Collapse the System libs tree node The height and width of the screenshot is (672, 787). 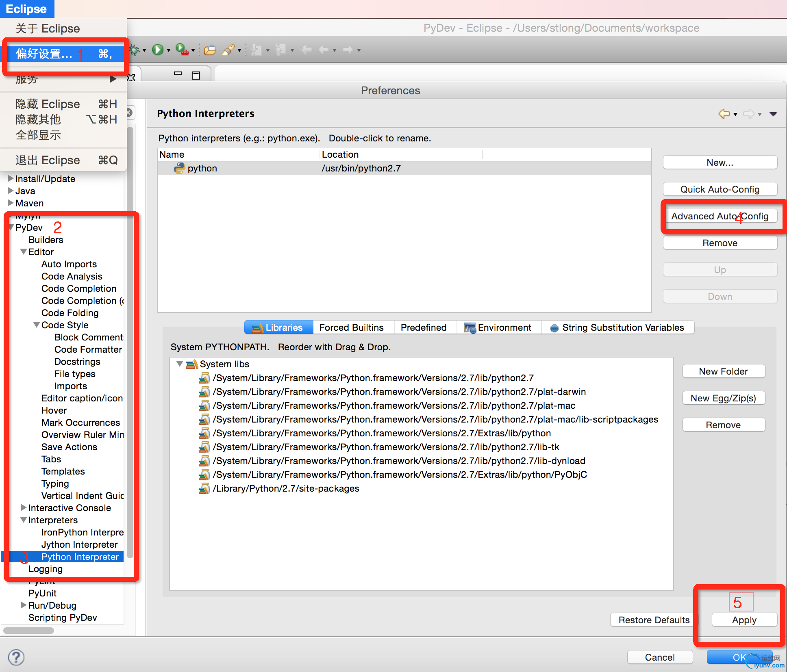coord(179,364)
